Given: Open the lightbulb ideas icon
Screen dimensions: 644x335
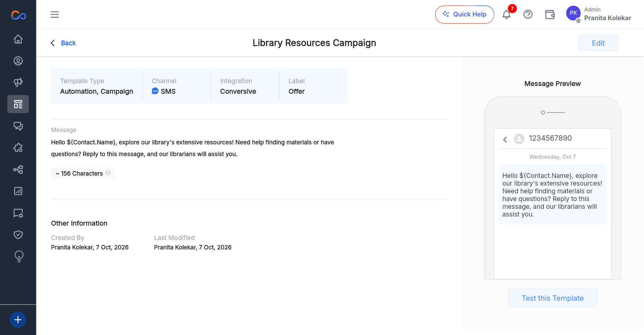Looking at the screenshot, I should pyautogui.click(x=19, y=256).
